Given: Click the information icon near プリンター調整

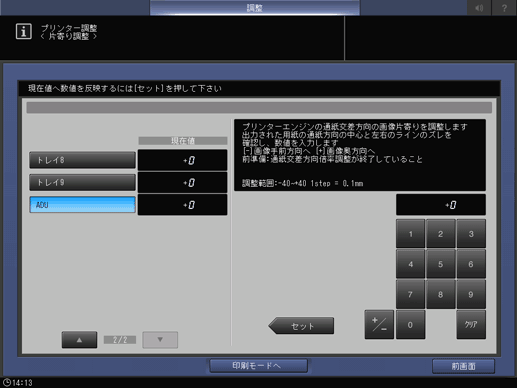Looking at the screenshot, I should pyautogui.click(x=24, y=32).
